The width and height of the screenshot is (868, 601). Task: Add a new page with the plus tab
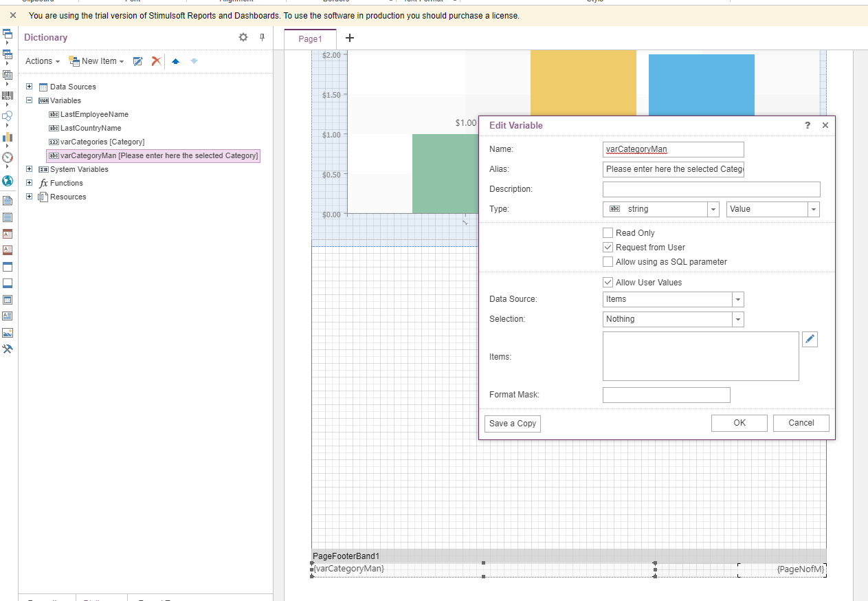pos(349,38)
